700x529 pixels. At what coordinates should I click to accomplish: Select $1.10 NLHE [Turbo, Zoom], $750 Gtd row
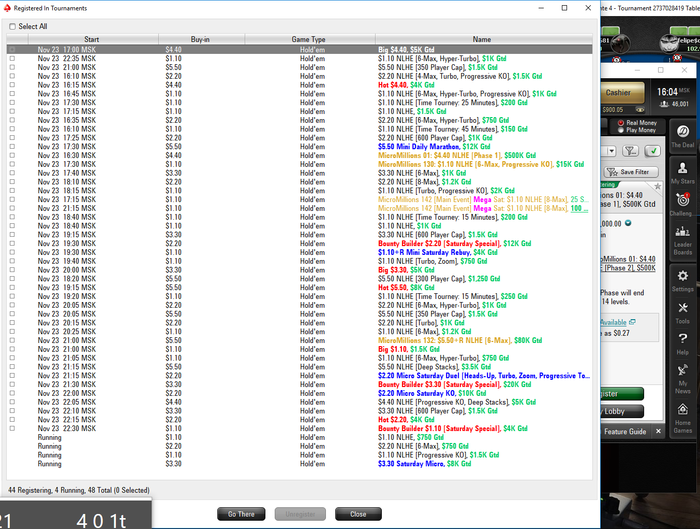(x=299, y=261)
